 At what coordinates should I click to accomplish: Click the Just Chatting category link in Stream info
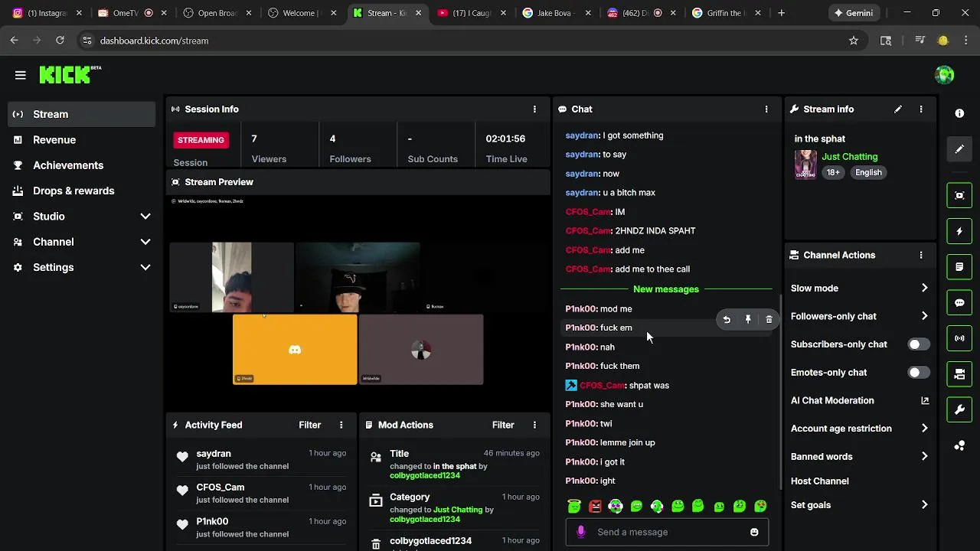pyautogui.click(x=850, y=157)
